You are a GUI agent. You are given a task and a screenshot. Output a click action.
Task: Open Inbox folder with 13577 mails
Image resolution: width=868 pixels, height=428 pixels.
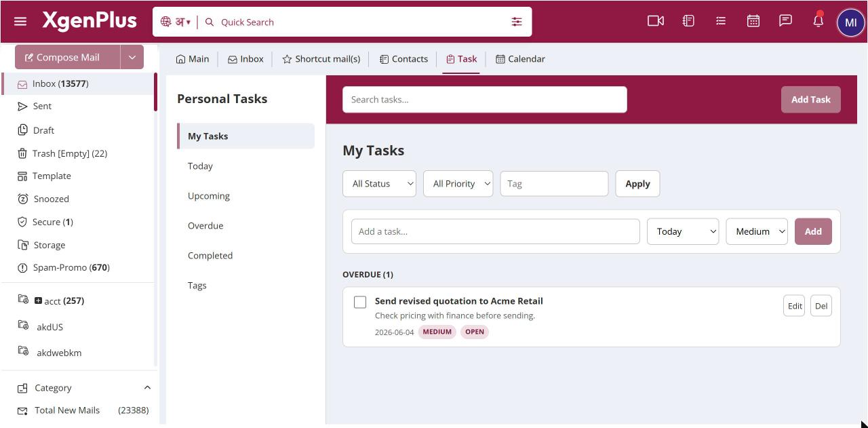click(77, 83)
